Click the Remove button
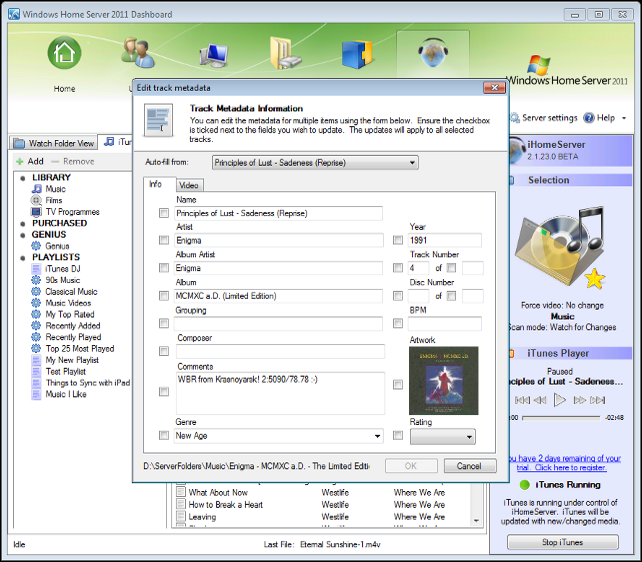This screenshot has height=562, width=642. [74, 161]
